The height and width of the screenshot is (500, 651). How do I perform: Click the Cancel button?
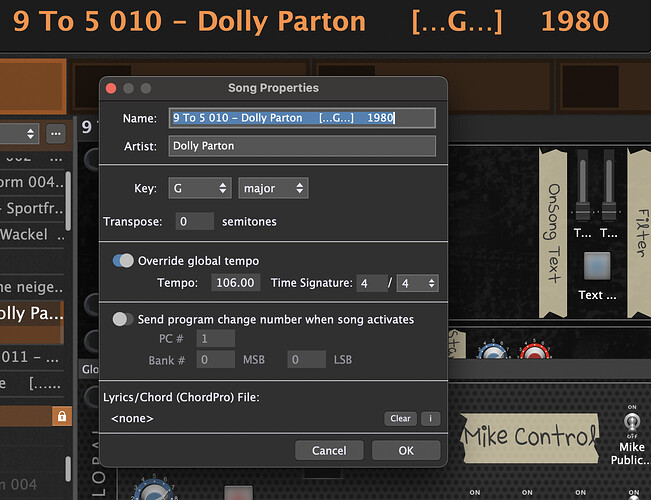tap(329, 451)
